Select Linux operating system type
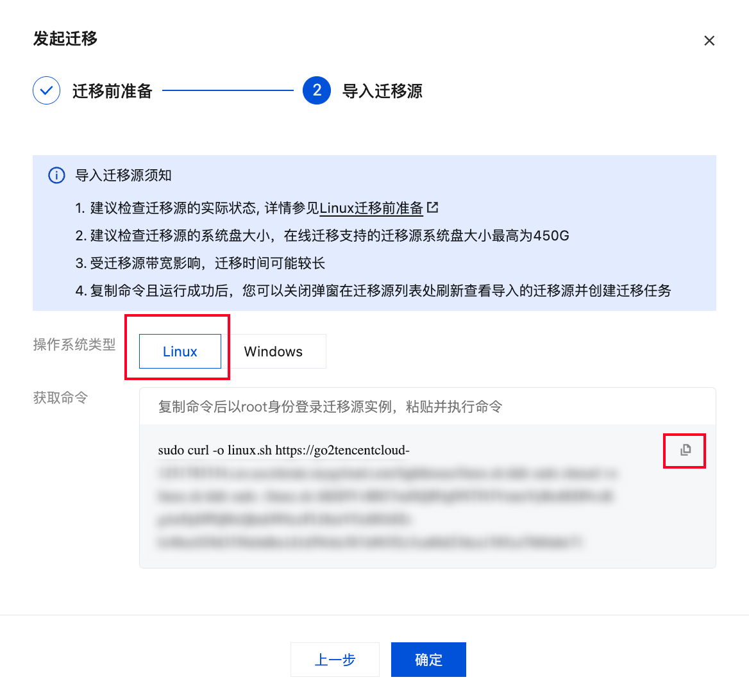The height and width of the screenshot is (700, 749). pos(180,351)
